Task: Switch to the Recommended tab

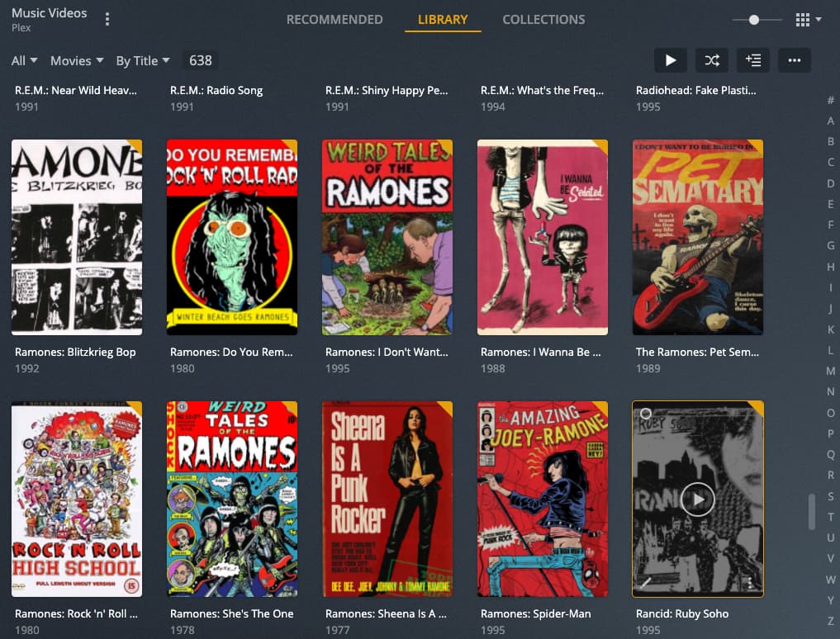Action: pyautogui.click(x=335, y=20)
